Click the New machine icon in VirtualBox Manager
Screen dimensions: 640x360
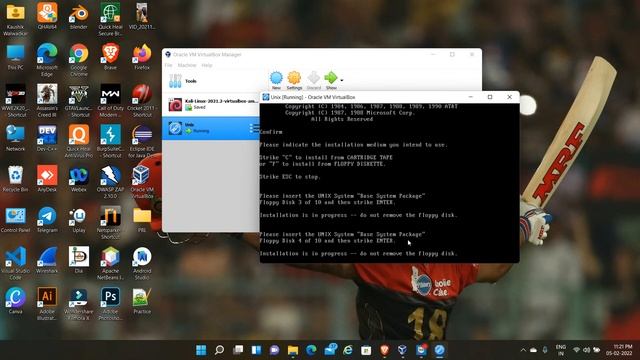tap(276, 80)
